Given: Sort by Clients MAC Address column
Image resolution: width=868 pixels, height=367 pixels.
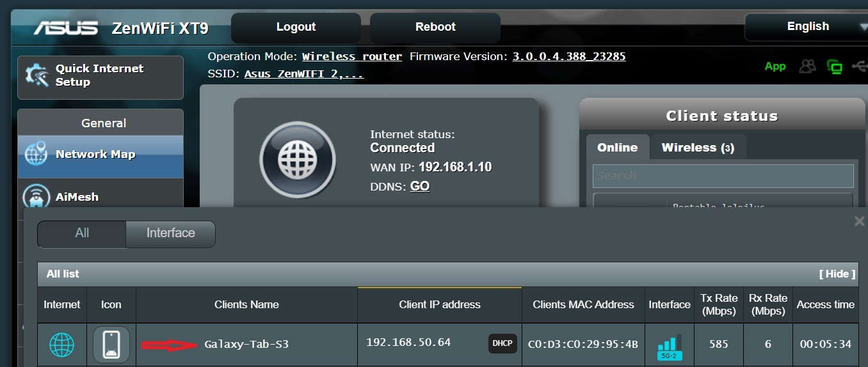Looking at the screenshot, I should click(x=583, y=305).
